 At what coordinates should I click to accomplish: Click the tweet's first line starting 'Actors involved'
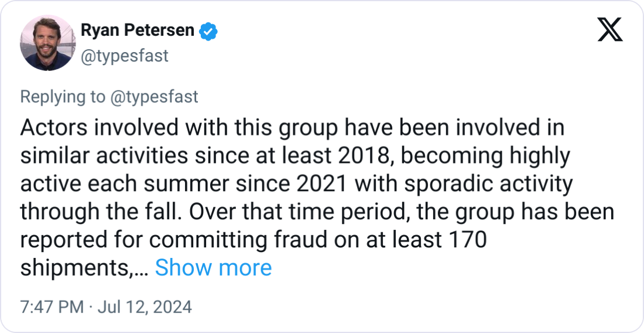tap(292, 128)
